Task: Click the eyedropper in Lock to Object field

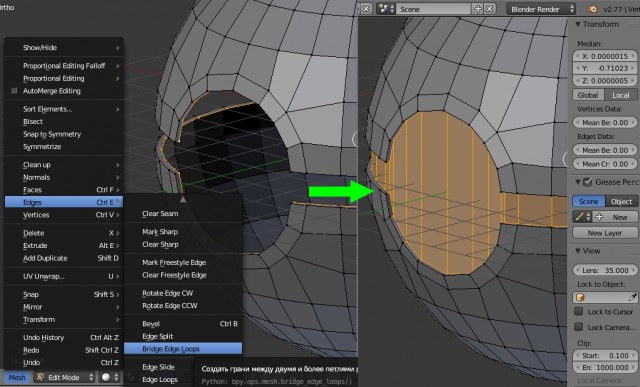Action: click(x=633, y=298)
